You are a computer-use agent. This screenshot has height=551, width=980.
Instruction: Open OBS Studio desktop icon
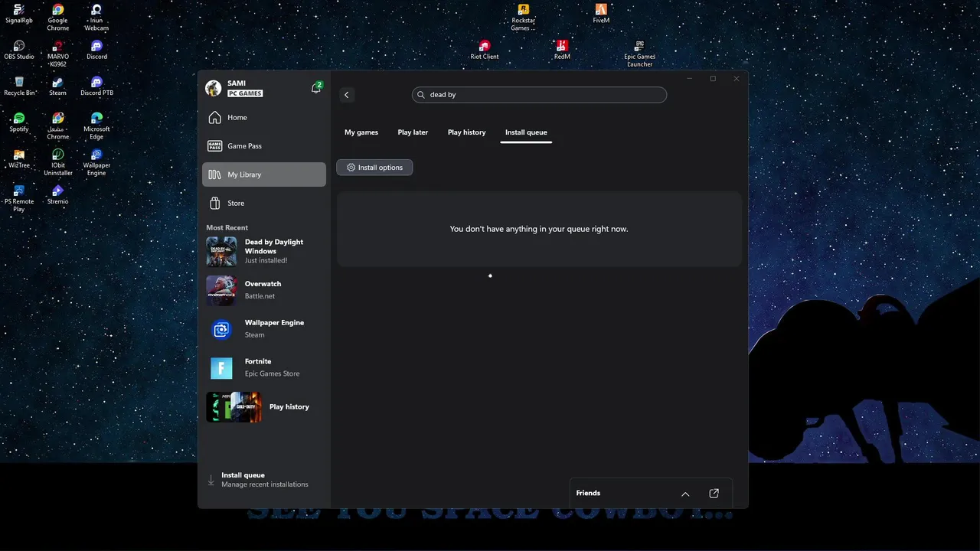(18, 51)
